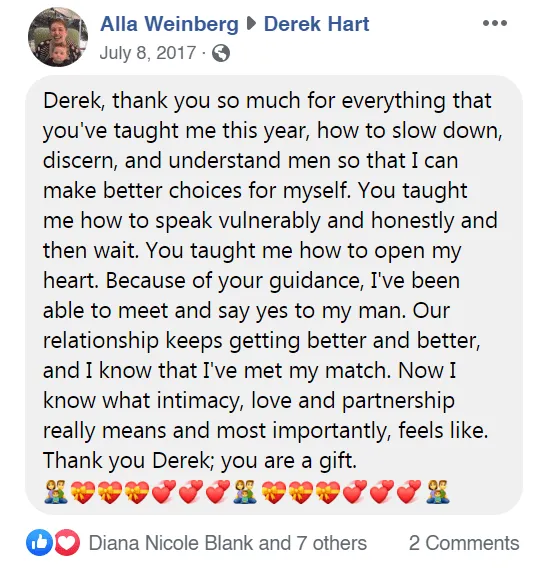Open the July 8, 2017 timestamp
Viewport: 534px width, 569px height.
(148, 53)
